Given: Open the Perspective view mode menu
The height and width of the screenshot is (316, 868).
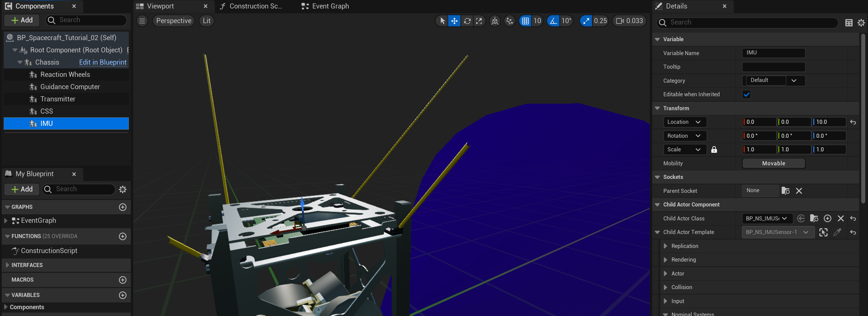Looking at the screenshot, I should click(174, 21).
